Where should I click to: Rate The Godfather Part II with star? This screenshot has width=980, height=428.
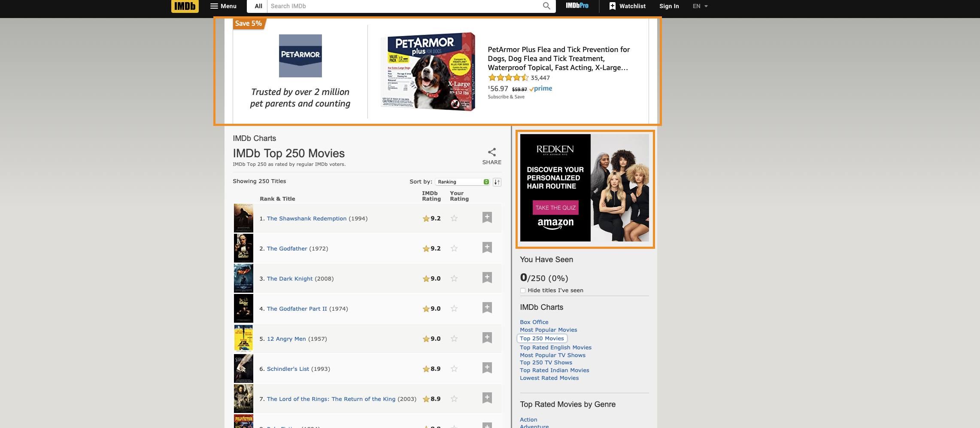coord(454,309)
